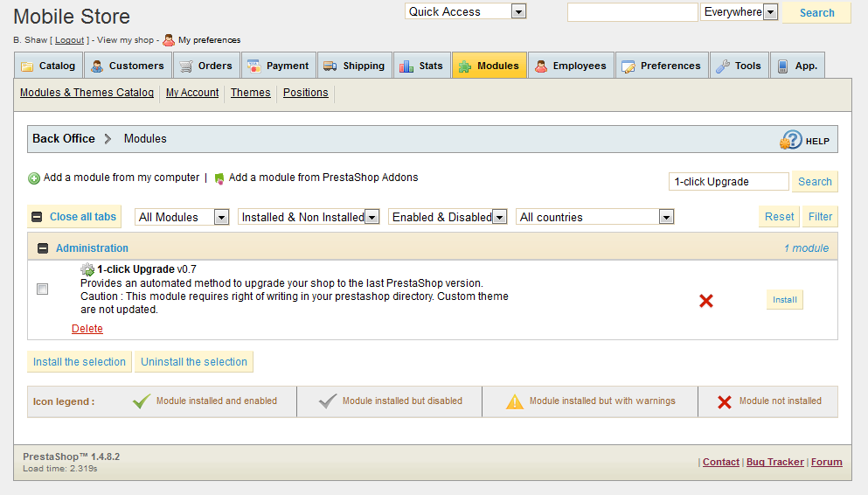The image size is (868, 495).
Task: Focus the module search field with 1-click Upgrade
Action: tap(728, 182)
